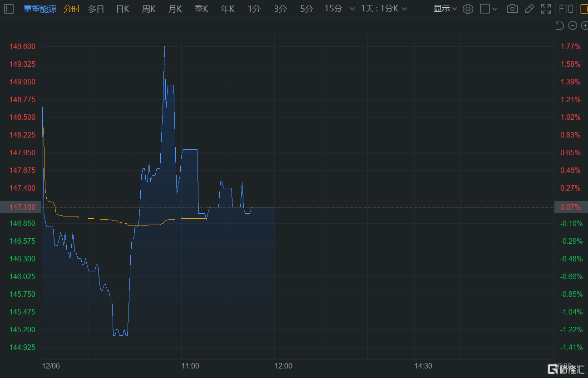Switch to the 分时 intraday tab
The image size is (588, 378).
point(71,9)
